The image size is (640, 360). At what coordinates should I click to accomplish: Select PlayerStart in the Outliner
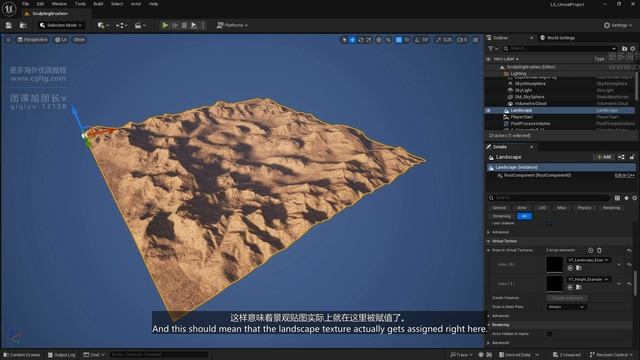click(x=522, y=117)
